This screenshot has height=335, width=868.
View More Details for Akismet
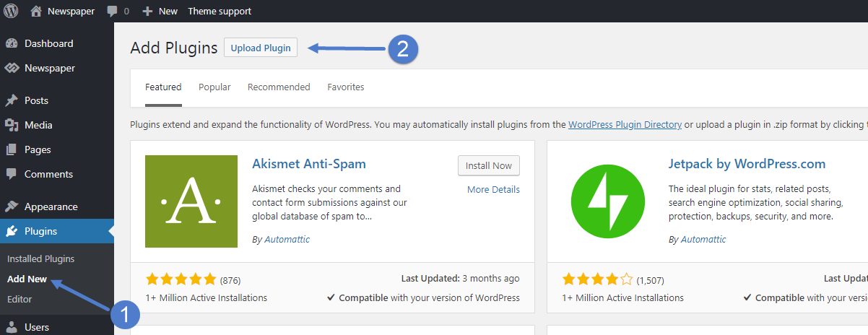493,190
